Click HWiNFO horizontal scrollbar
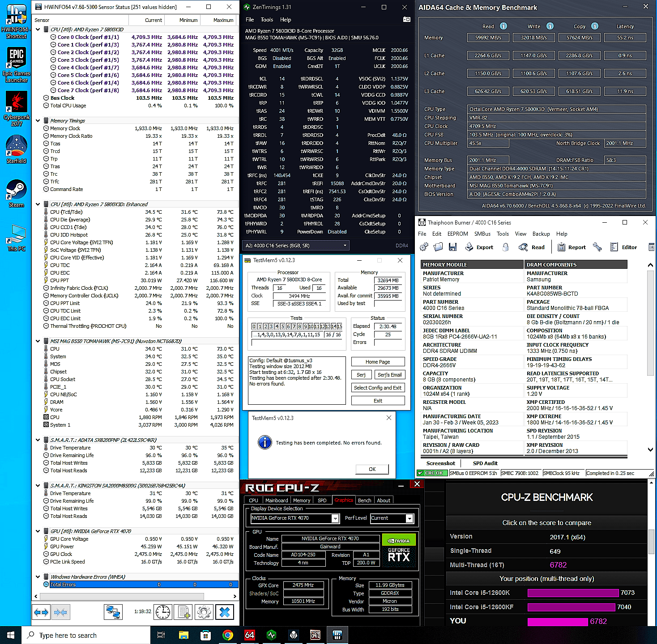The width and height of the screenshot is (657, 644). pyautogui.click(x=122, y=596)
